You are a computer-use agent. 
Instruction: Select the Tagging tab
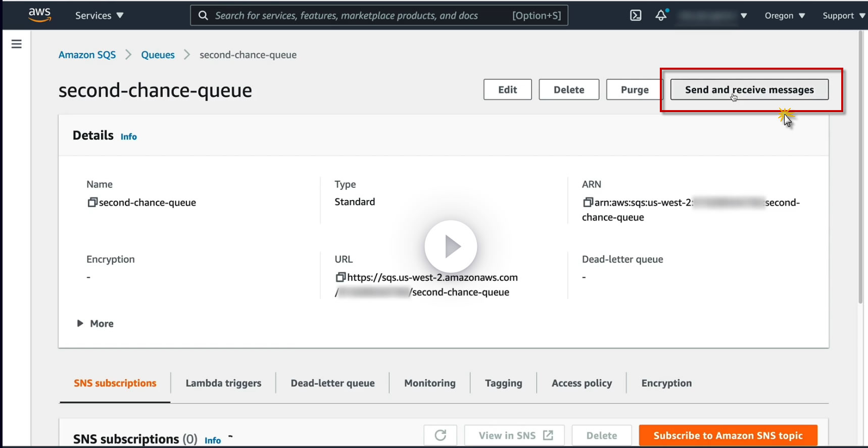click(x=504, y=383)
